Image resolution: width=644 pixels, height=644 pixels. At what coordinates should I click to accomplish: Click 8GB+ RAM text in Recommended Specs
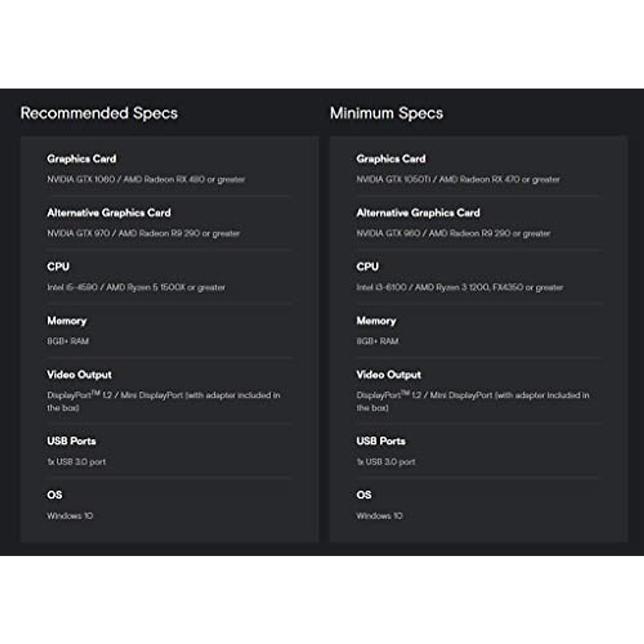pyautogui.click(x=68, y=341)
